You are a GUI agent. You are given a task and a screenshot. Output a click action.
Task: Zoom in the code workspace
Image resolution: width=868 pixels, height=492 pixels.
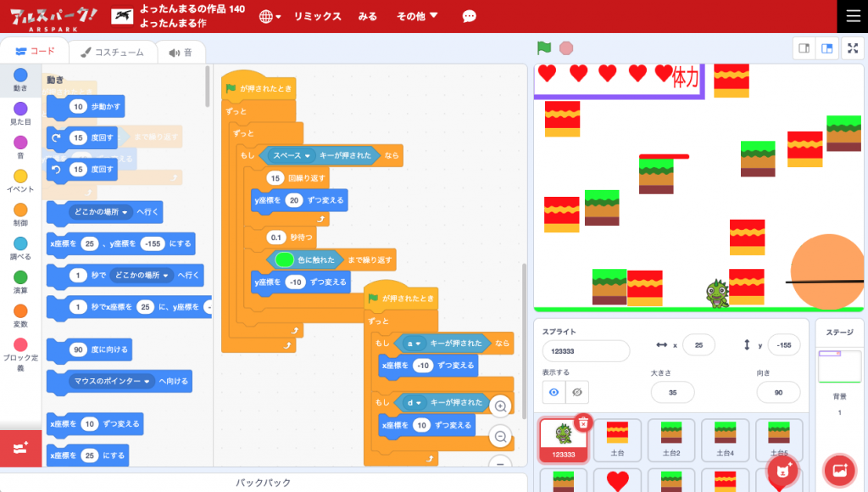(500, 406)
